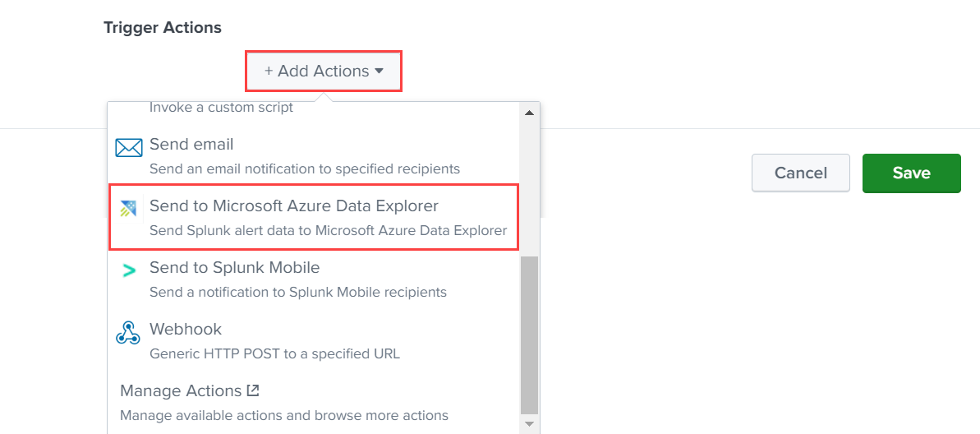Click the external link icon beside Manage Actions

(253, 390)
